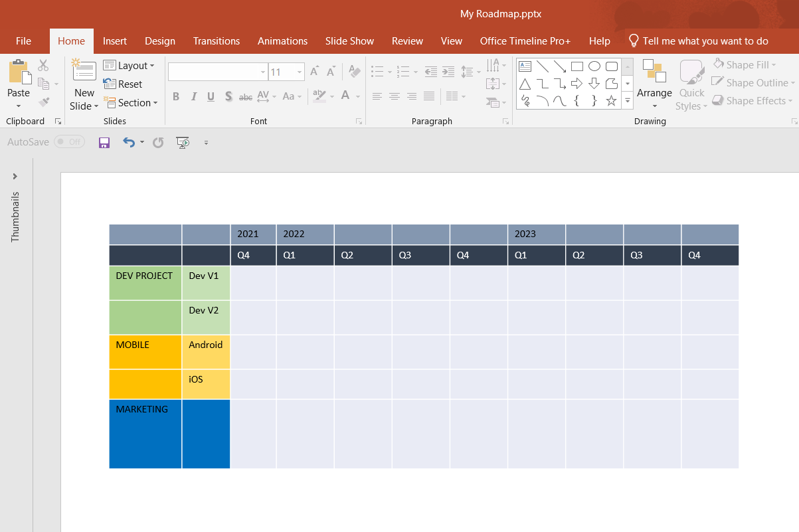Open the Layout dropdown
The image size is (799, 532).
click(130, 65)
